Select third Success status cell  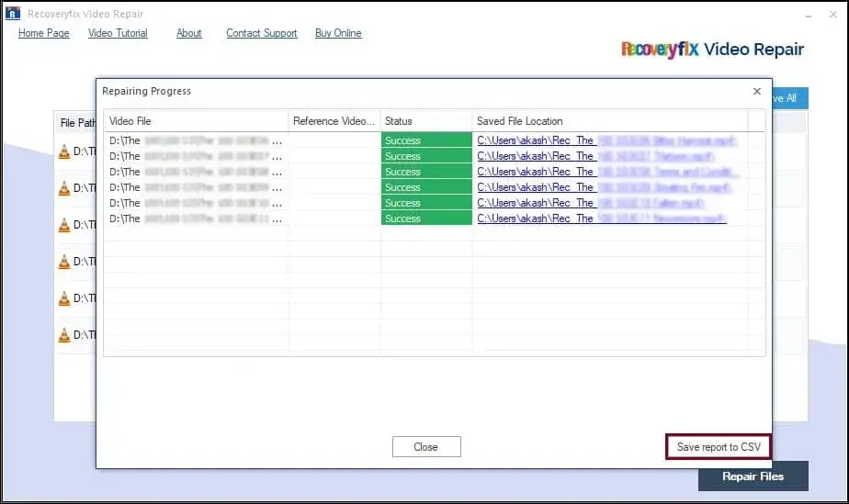pos(426,172)
